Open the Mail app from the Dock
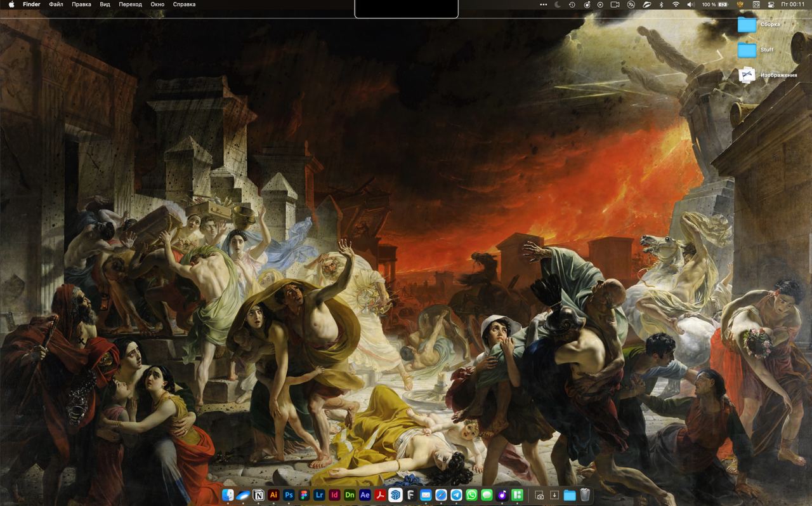The image size is (812, 506). click(x=426, y=495)
